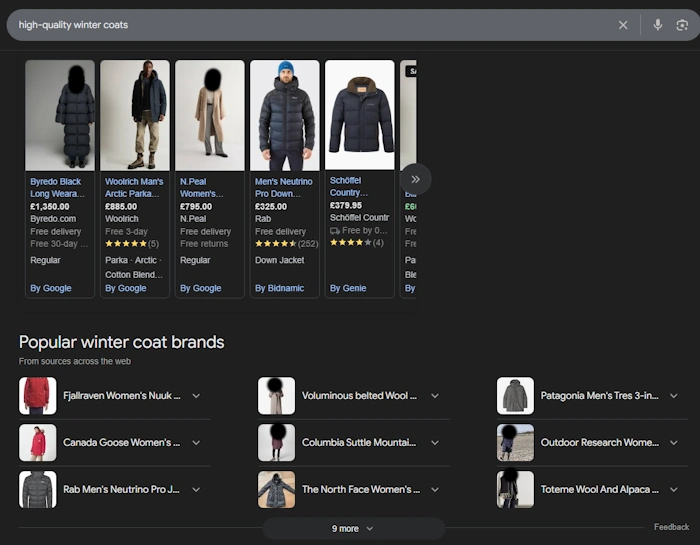Show 9 more coat brands
Viewport: 700px width, 545px height.
click(353, 528)
